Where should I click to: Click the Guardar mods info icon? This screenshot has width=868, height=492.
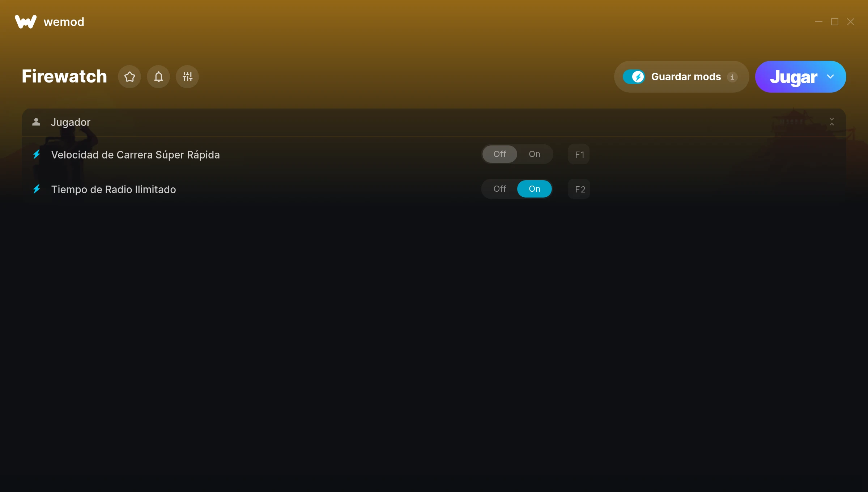pyautogui.click(x=732, y=77)
